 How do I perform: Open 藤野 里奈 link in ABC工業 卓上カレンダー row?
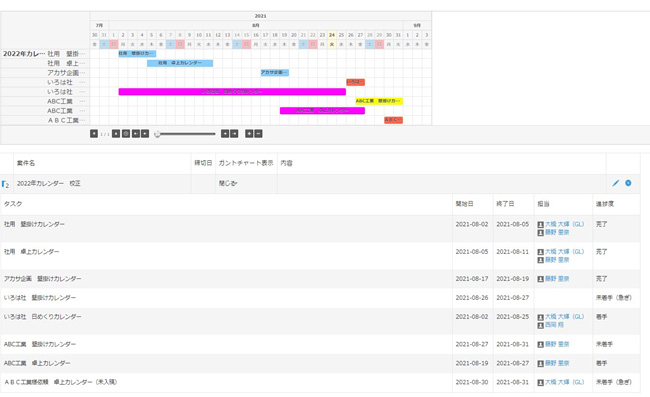[557, 363]
